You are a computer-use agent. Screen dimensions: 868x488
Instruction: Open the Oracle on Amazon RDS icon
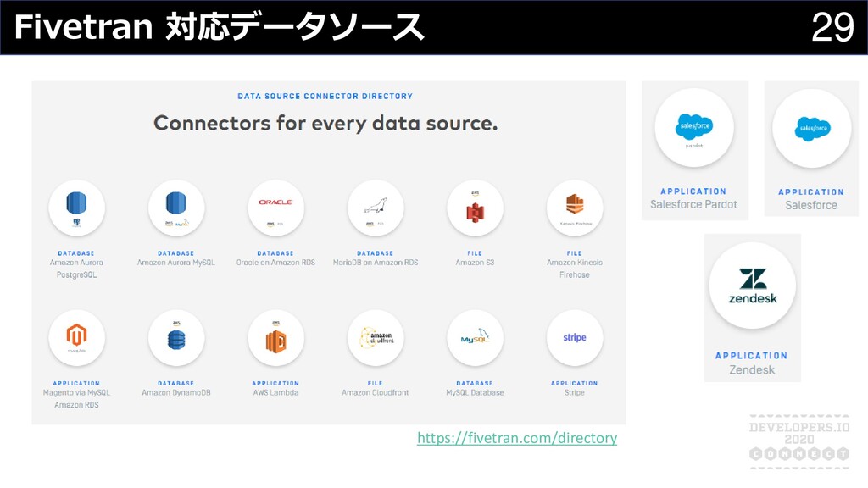(275, 208)
